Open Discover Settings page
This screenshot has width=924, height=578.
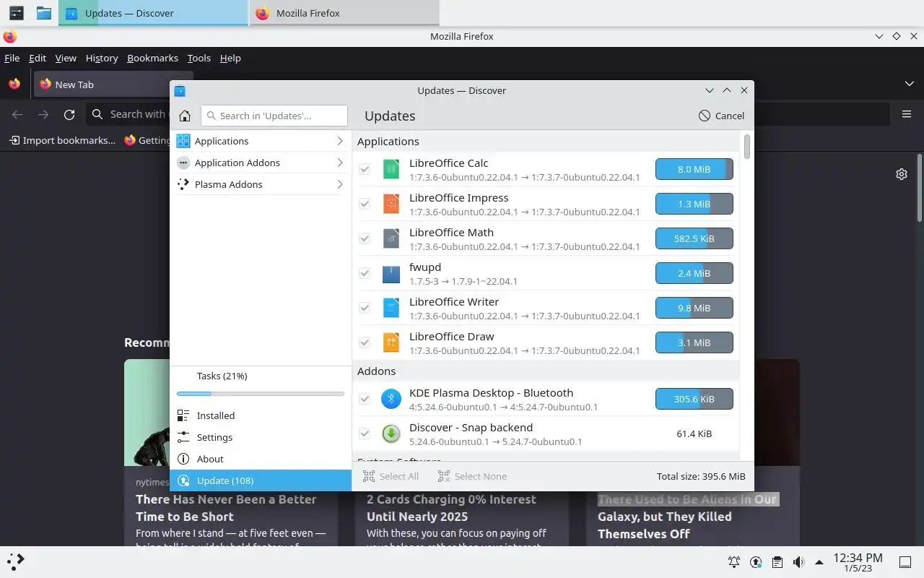(x=261, y=437)
